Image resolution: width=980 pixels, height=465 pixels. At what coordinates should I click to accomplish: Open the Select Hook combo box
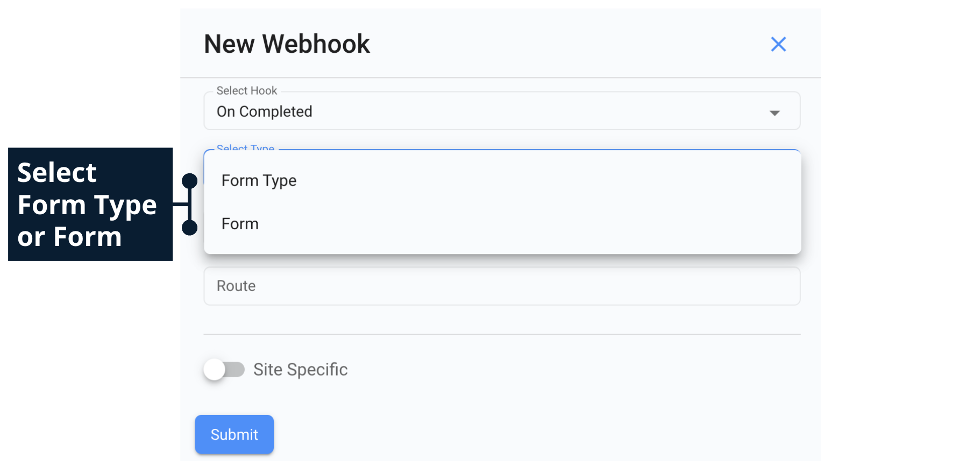[x=501, y=111]
